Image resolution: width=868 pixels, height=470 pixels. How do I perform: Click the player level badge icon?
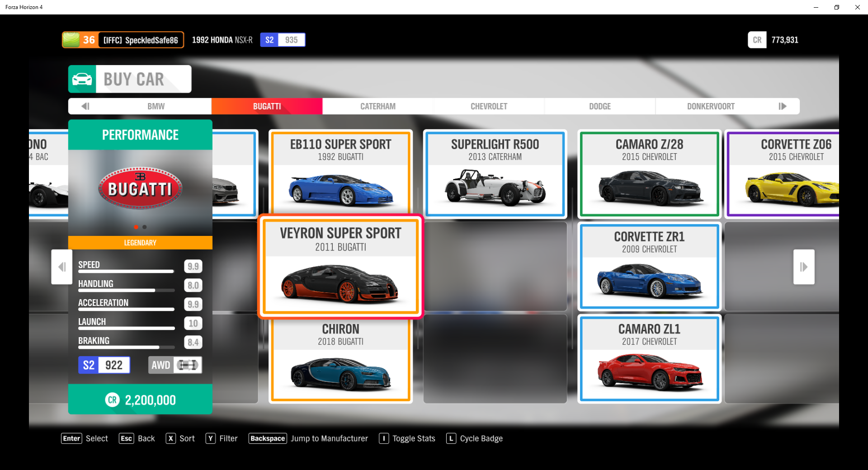tap(72, 40)
